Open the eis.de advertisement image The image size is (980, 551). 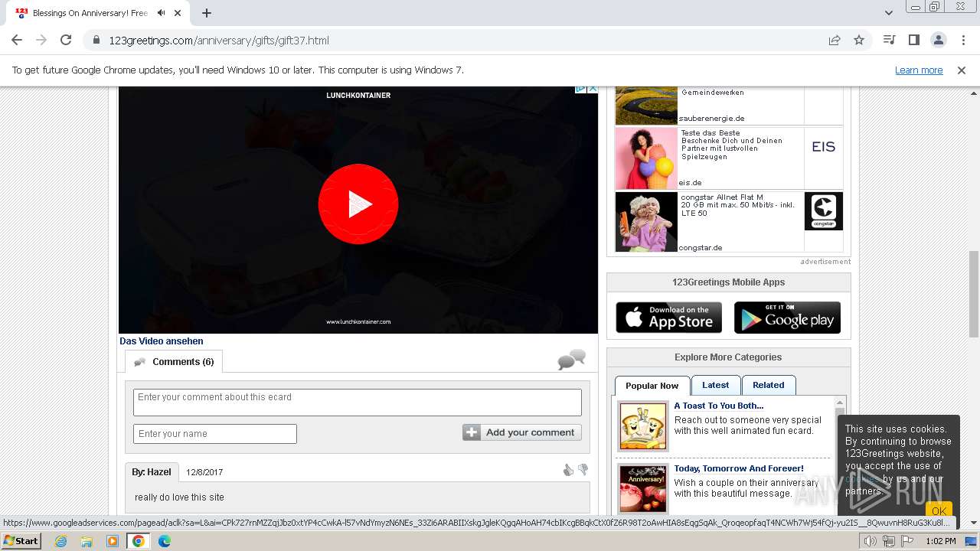(x=646, y=158)
